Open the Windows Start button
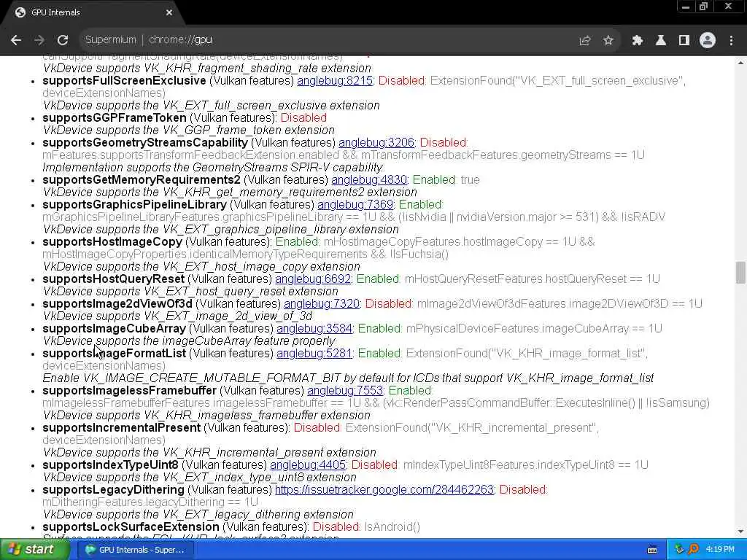Viewport: 747px width, 560px height. (x=34, y=550)
